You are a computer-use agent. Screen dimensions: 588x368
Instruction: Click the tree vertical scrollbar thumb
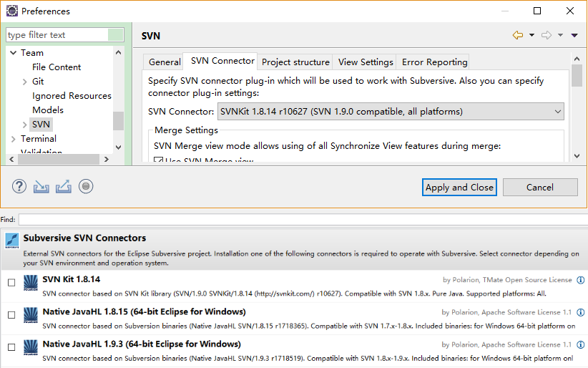point(119,121)
